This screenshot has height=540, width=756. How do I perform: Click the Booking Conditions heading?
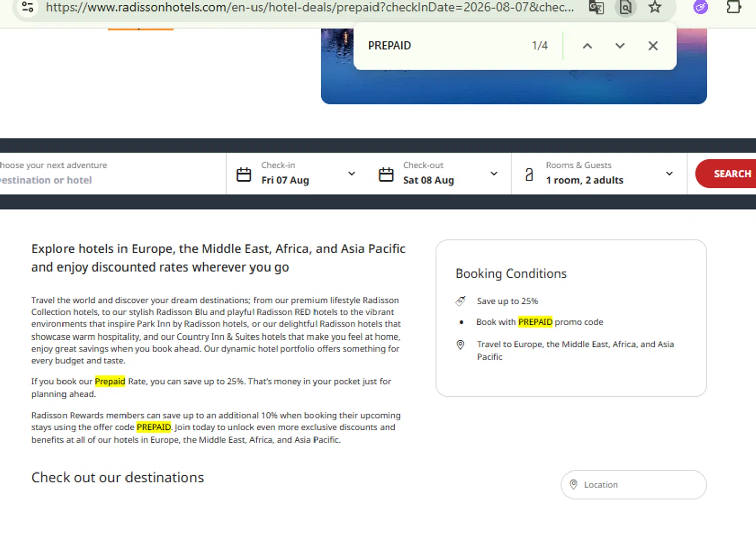coord(511,274)
